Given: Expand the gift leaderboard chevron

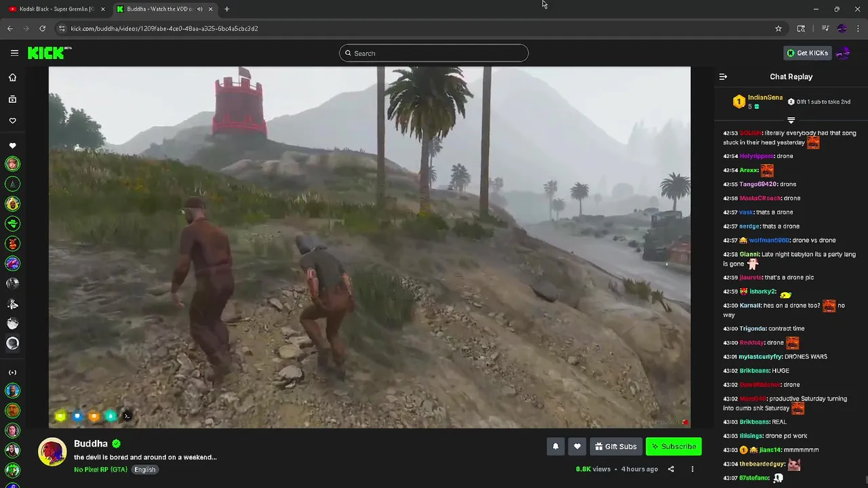Looking at the screenshot, I should pyautogui.click(x=791, y=120).
